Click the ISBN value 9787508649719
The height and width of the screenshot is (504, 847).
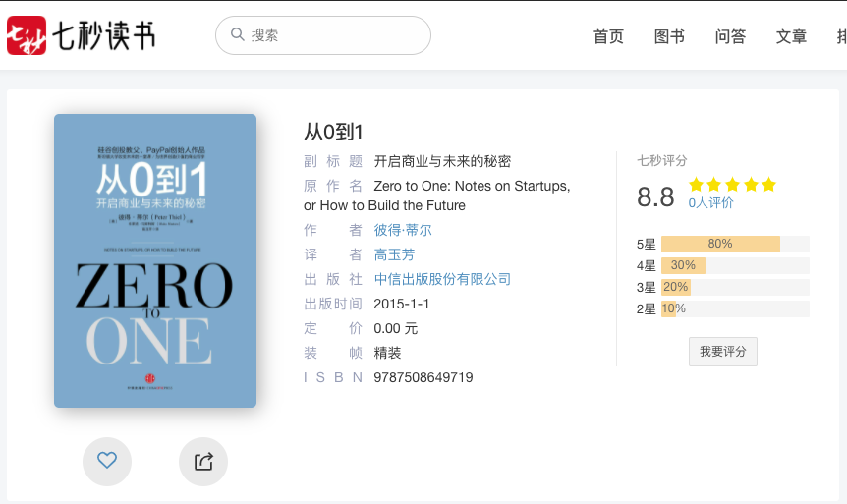point(423,377)
